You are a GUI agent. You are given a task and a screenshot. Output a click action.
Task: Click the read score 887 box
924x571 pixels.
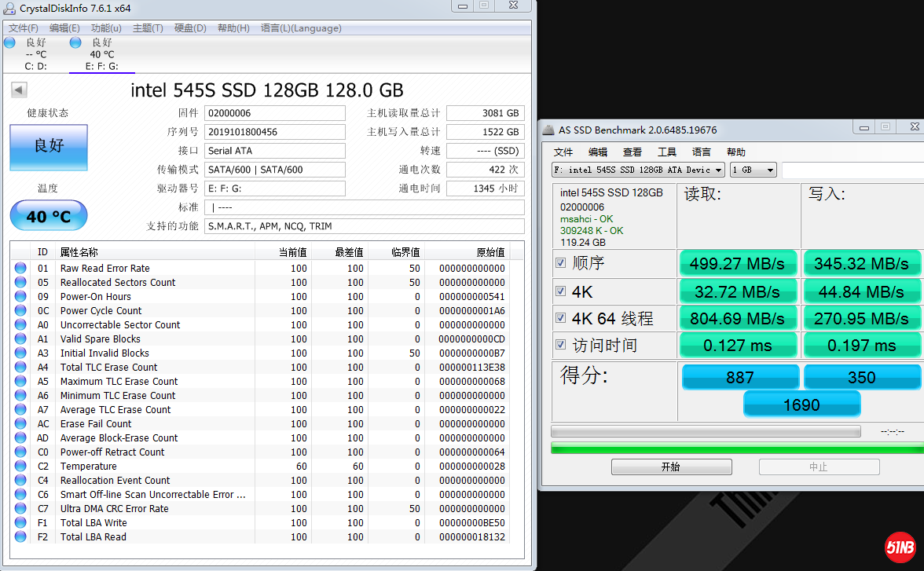(740, 377)
